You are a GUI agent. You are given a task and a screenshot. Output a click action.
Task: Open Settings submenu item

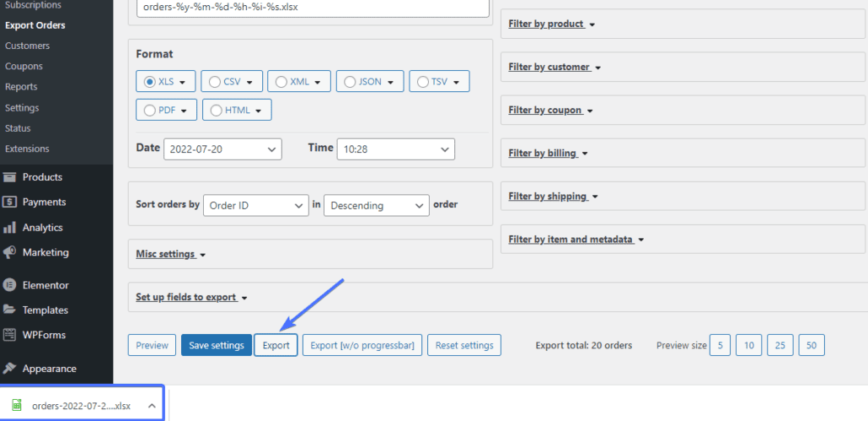22,108
